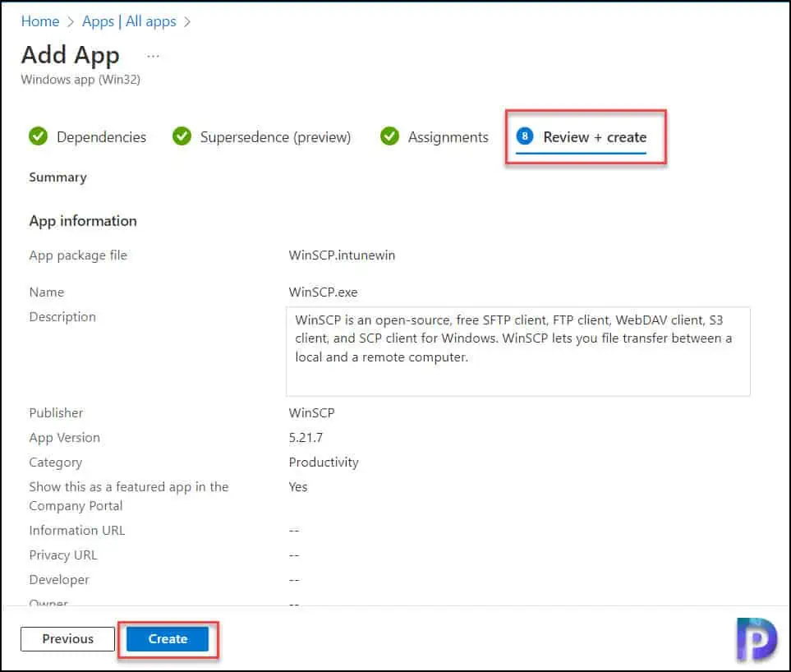Click the Create button

pyautogui.click(x=168, y=639)
